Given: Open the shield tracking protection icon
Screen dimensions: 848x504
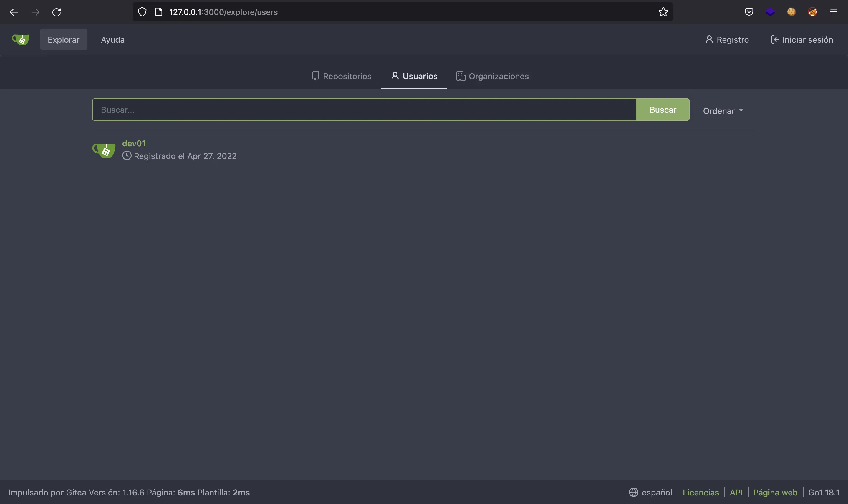Looking at the screenshot, I should 142,12.
